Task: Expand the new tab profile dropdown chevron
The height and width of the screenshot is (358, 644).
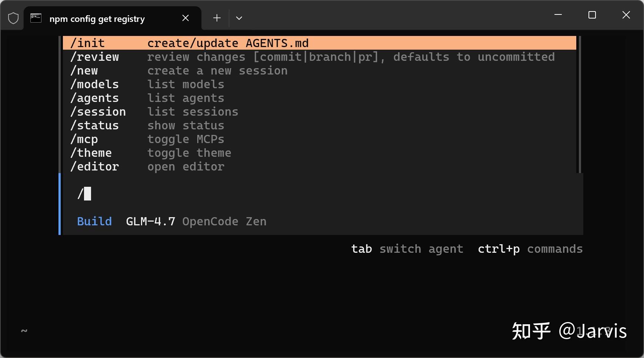Action: (x=239, y=18)
